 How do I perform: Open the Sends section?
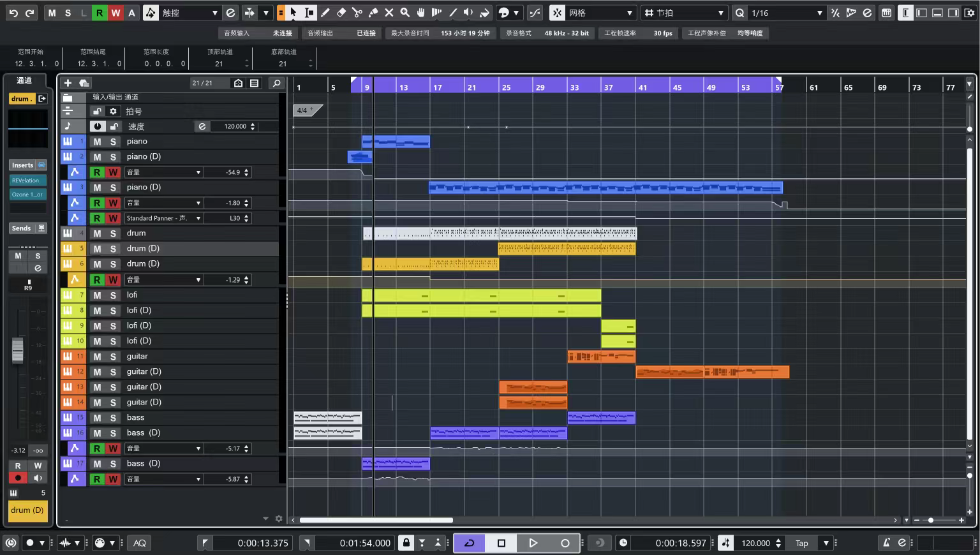[28, 228]
